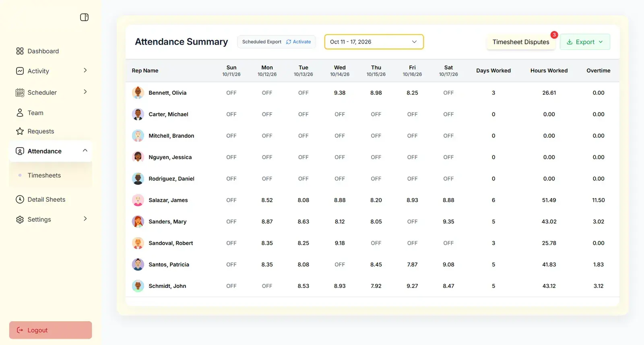Open the Export dropdown arrow
644x345 pixels.
(601, 42)
